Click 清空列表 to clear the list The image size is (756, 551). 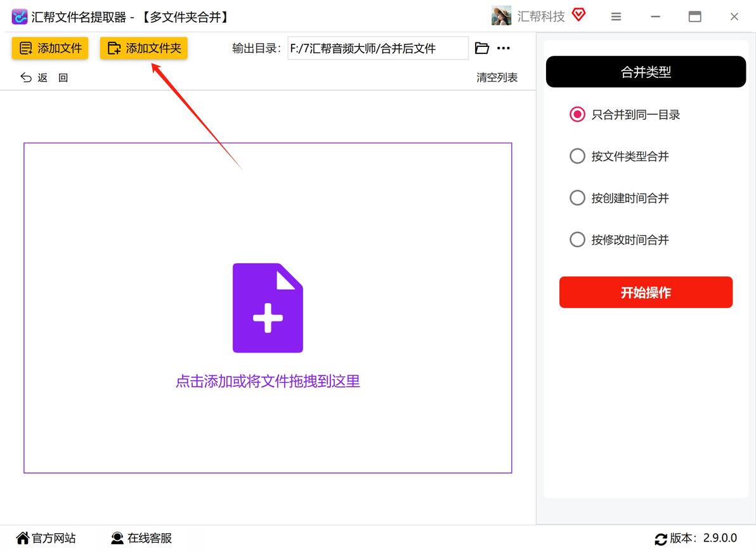[x=497, y=77]
